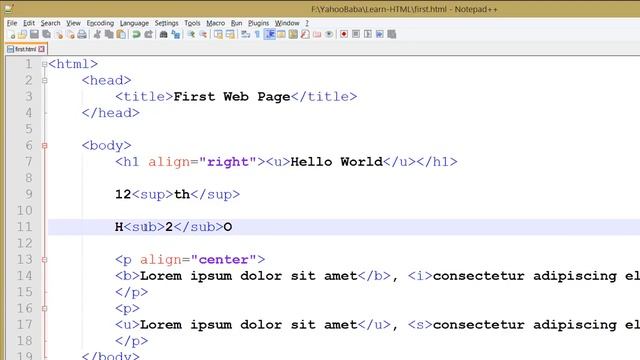Click Save recorded macro icon
Screen dimensions: 640x360
[x=391, y=34]
